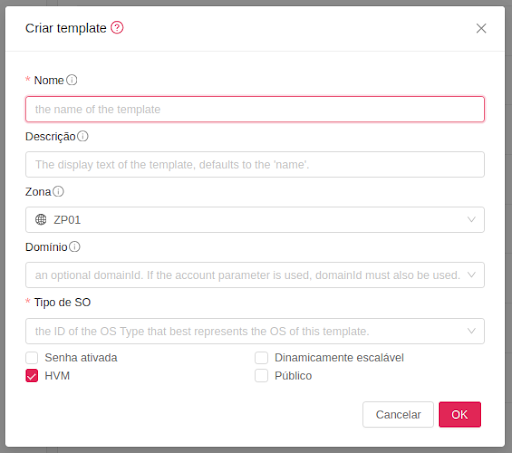Open the Tipo de SO dropdown
This screenshot has width=512, height=453.
[x=255, y=331]
